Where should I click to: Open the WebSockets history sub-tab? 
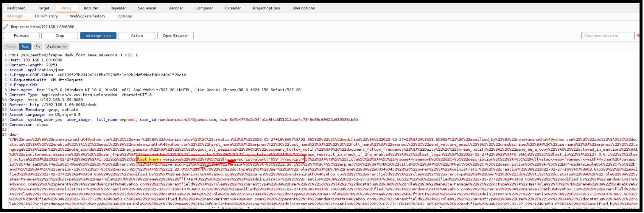[88, 16]
